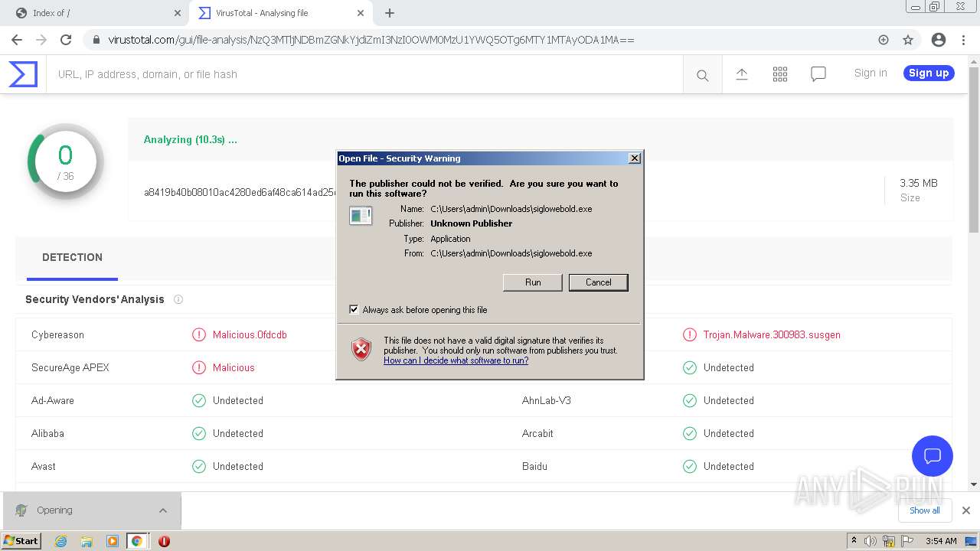Click the taskbar clock 3:54 AM
Viewport: 980px width, 551px height.
coord(941,541)
